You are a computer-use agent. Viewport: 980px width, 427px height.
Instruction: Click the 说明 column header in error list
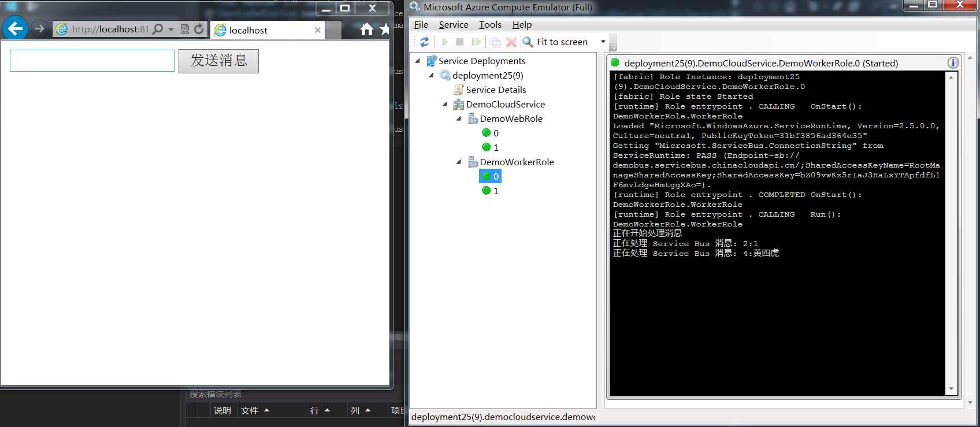[x=222, y=410]
